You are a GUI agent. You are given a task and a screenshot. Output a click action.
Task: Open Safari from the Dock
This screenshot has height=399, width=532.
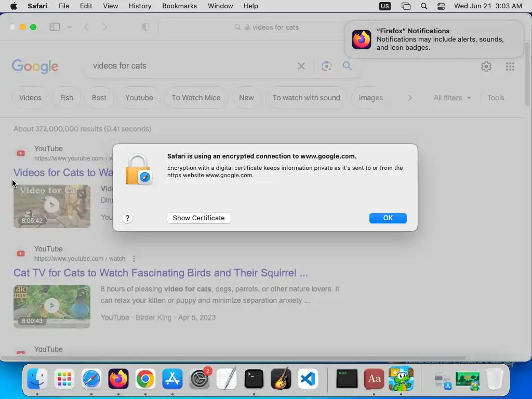(91, 379)
